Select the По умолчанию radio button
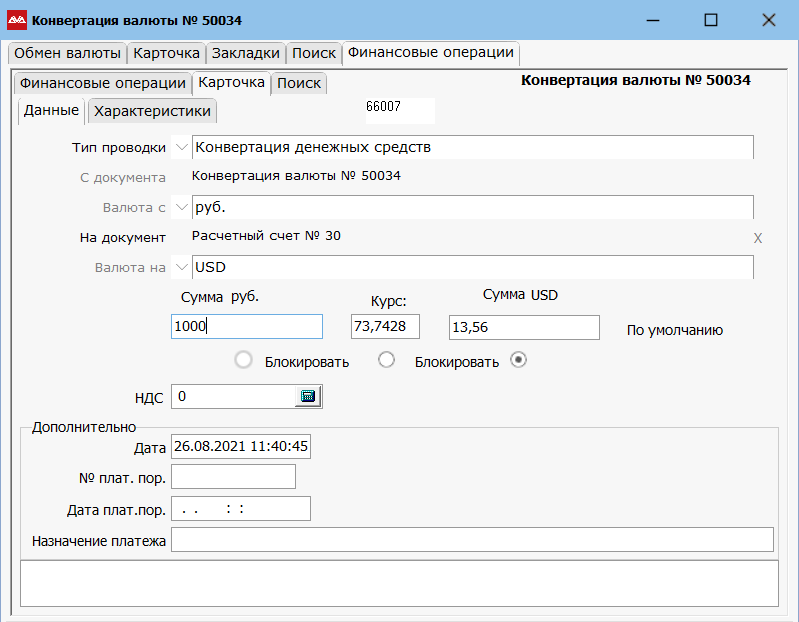 [x=518, y=360]
